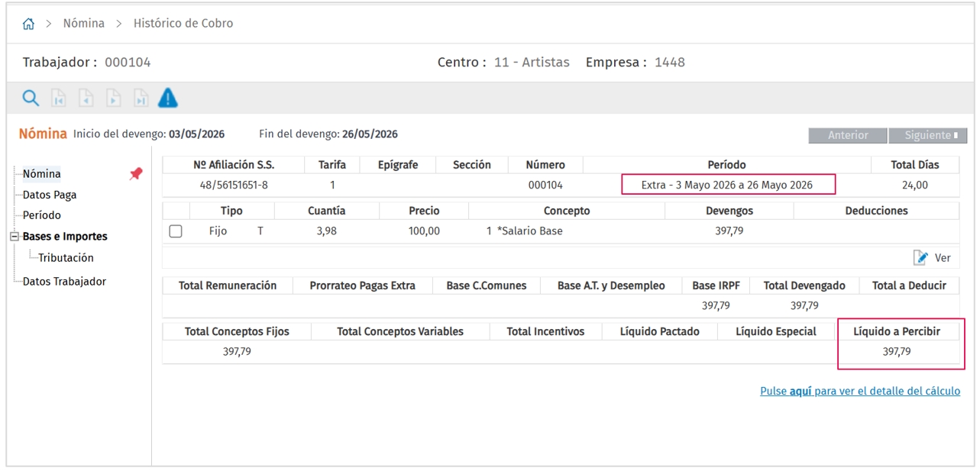Open Período in the side tree
This screenshot has width=980, height=471.
[42, 215]
